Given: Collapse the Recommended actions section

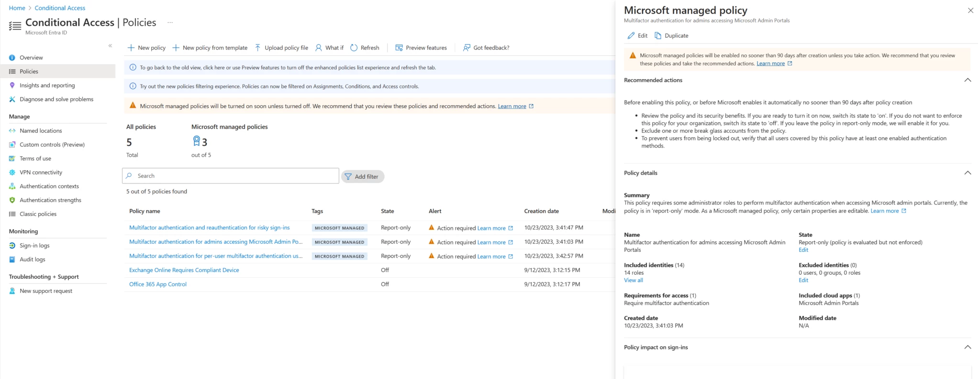Looking at the screenshot, I should (x=968, y=80).
